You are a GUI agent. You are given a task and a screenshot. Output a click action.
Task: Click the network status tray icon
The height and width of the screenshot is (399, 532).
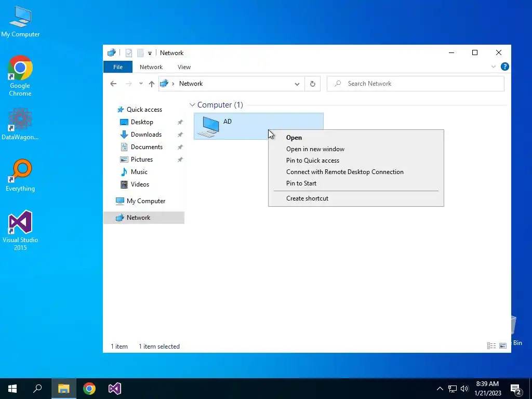(453, 389)
